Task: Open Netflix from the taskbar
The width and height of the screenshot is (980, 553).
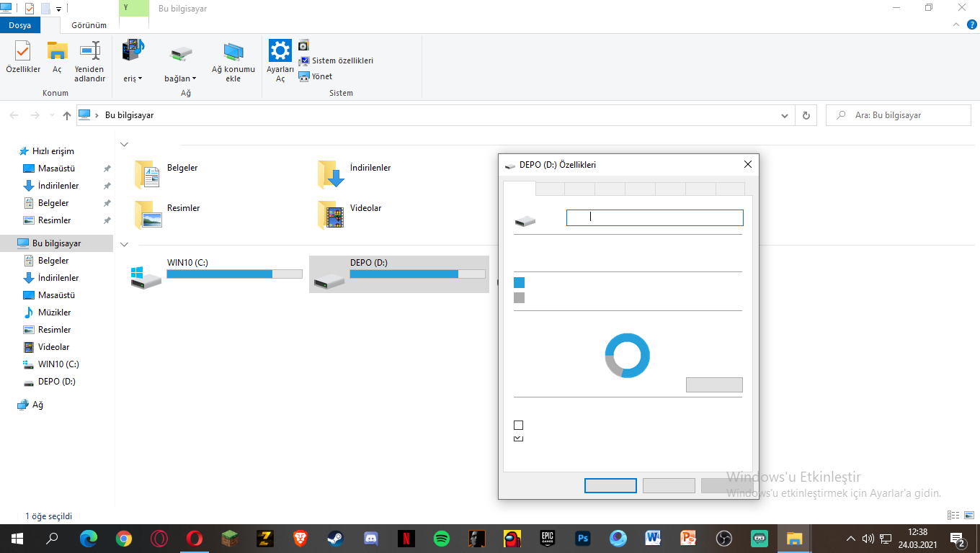Action: pos(406,538)
